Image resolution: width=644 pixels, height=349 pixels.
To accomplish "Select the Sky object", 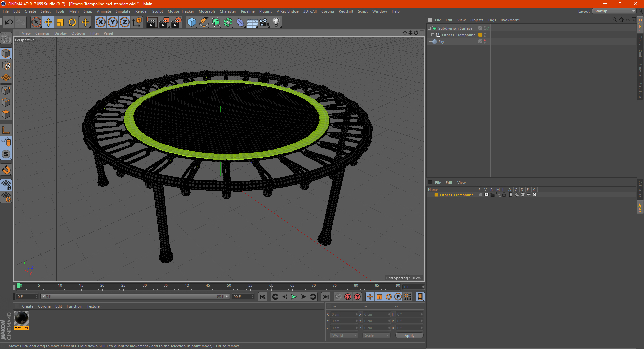I will tap(441, 42).
